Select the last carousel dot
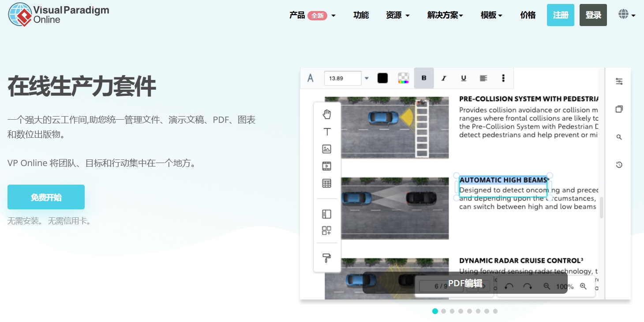644x322 pixels. (495, 311)
